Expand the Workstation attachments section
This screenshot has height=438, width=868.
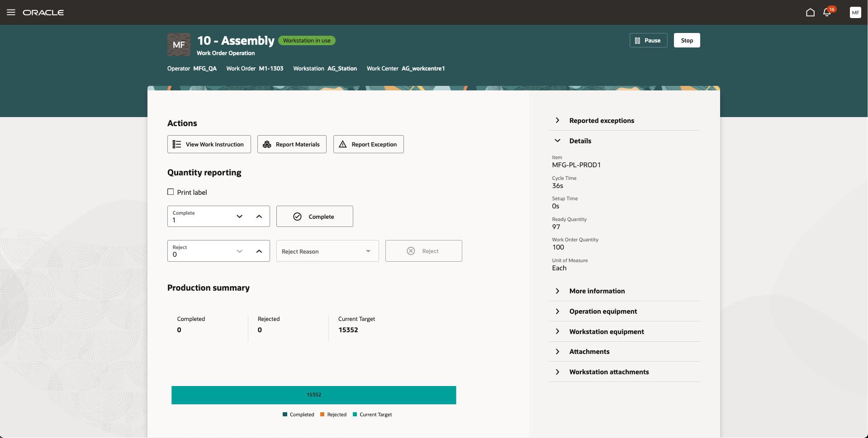pyautogui.click(x=624, y=372)
